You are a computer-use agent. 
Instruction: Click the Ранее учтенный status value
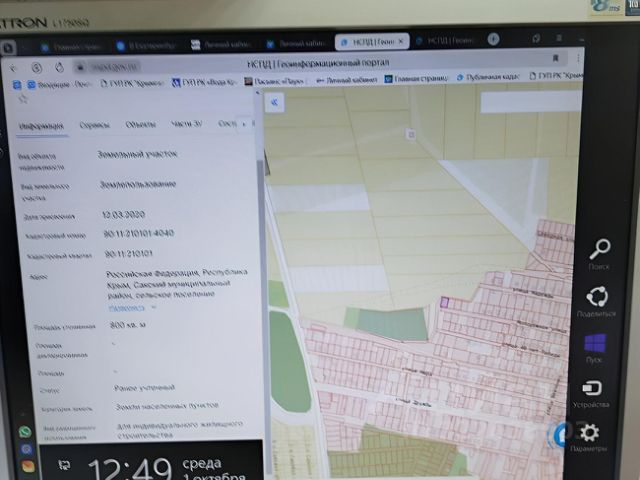click(x=144, y=388)
